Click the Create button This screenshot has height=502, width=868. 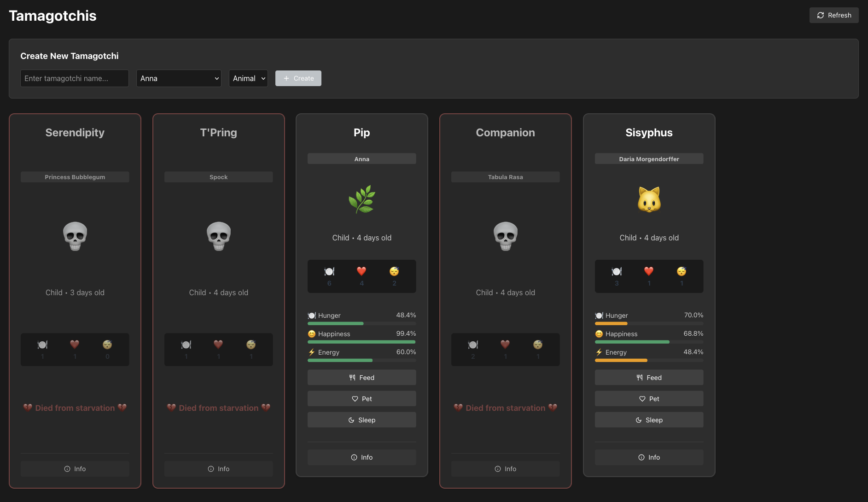point(298,78)
